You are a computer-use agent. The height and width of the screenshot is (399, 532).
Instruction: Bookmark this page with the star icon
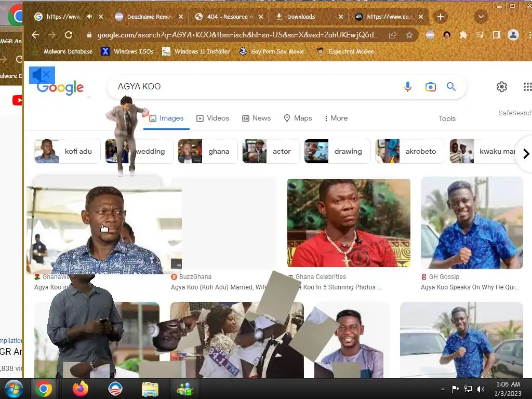coord(409,35)
